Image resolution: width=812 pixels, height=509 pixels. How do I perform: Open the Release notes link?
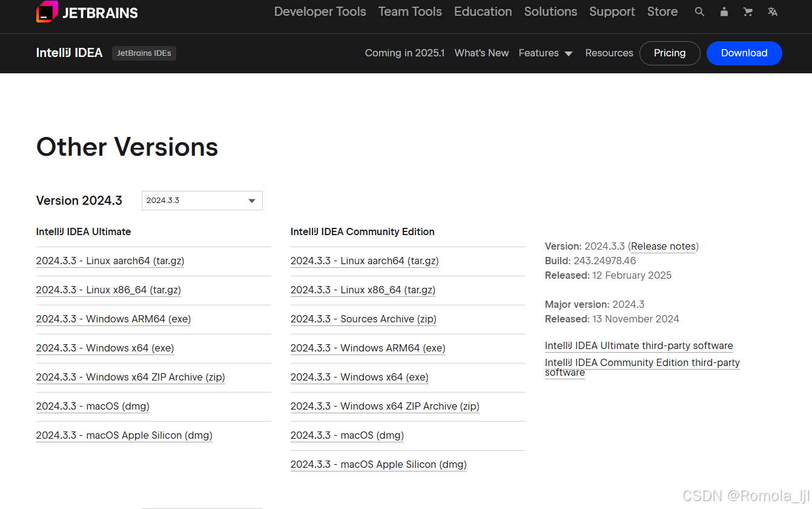click(x=663, y=247)
